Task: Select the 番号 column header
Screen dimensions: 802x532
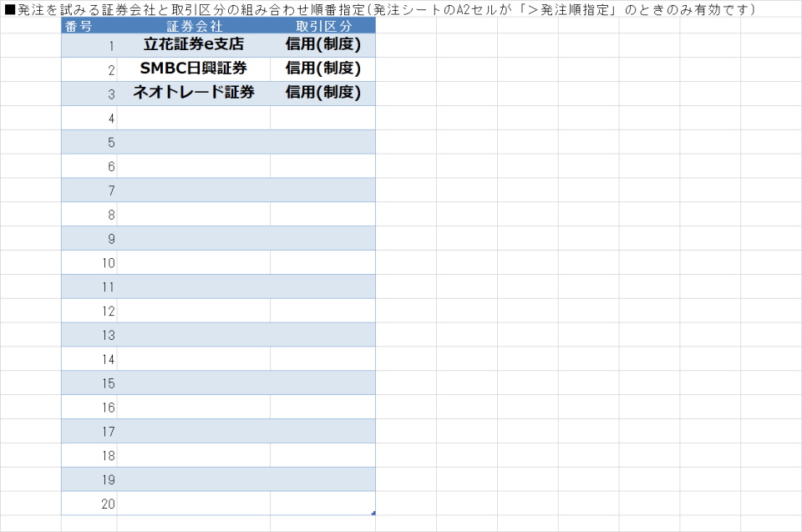Action: pos(89,26)
